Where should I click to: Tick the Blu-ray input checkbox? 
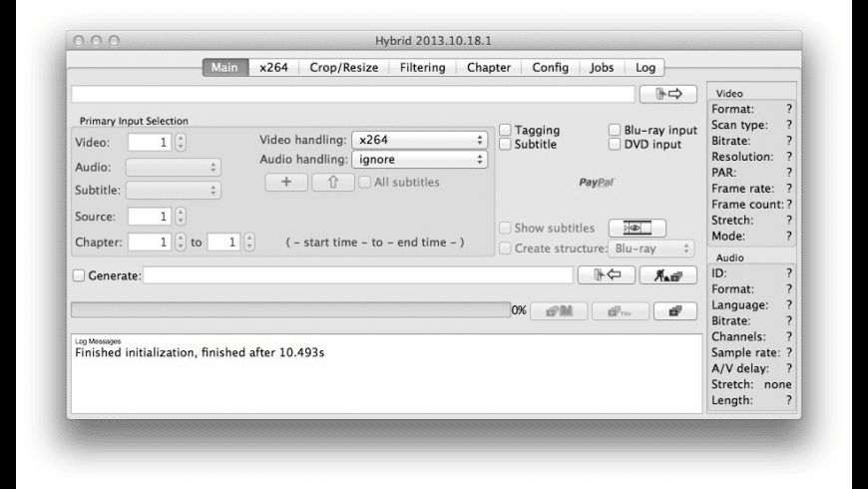point(615,130)
